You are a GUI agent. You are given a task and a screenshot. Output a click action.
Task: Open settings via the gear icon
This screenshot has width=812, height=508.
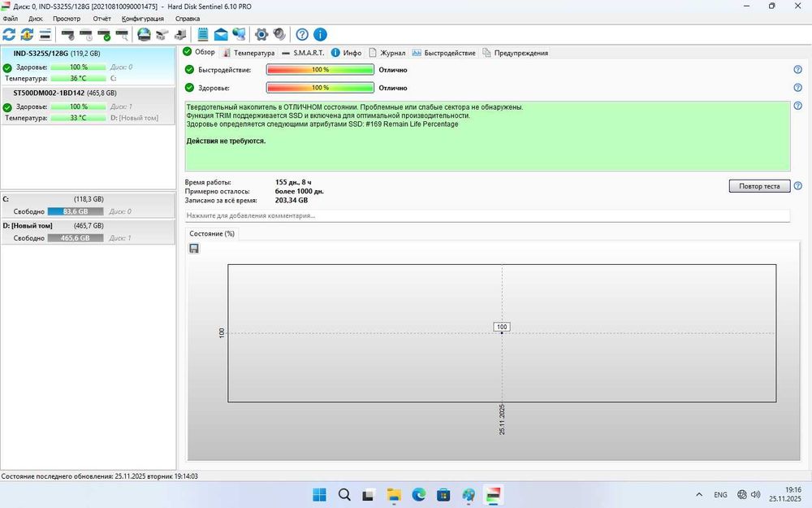point(261,35)
